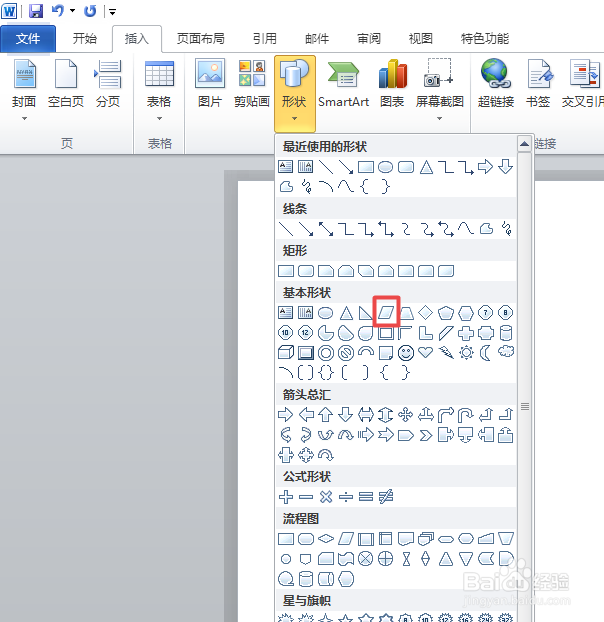Image resolution: width=604 pixels, height=622 pixels.
Task: Select the no symbol shape
Action: [x=346, y=353]
